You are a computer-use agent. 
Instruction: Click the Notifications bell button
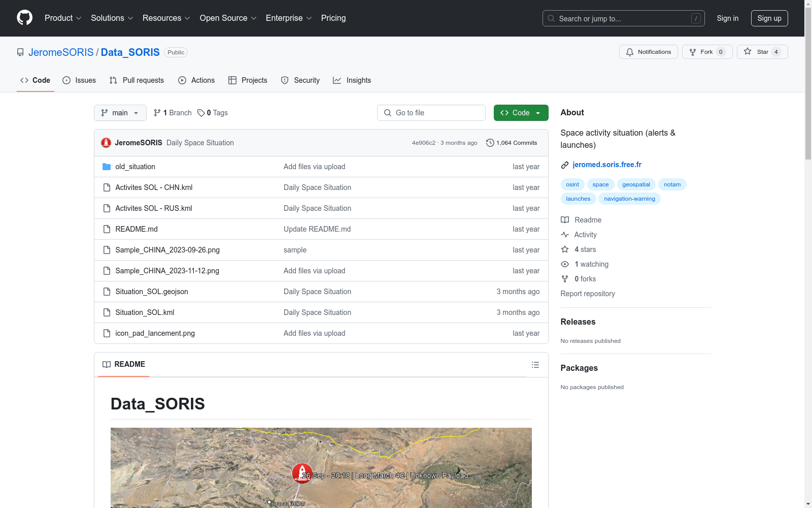tap(649, 52)
